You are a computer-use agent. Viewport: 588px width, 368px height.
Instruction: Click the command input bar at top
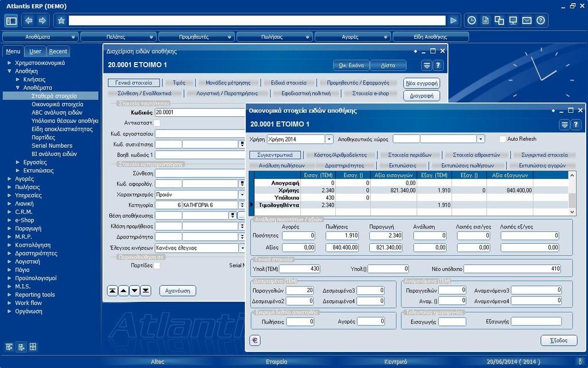click(x=257, y=21)
